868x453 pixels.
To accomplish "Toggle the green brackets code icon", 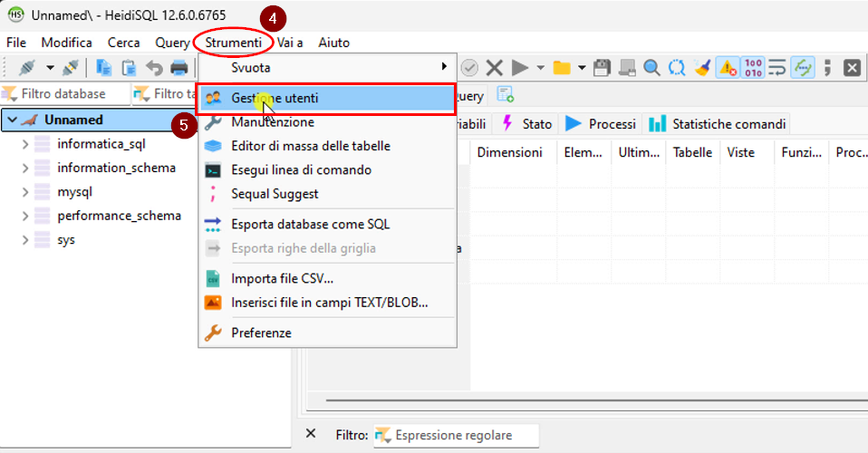I will point(803,68).
